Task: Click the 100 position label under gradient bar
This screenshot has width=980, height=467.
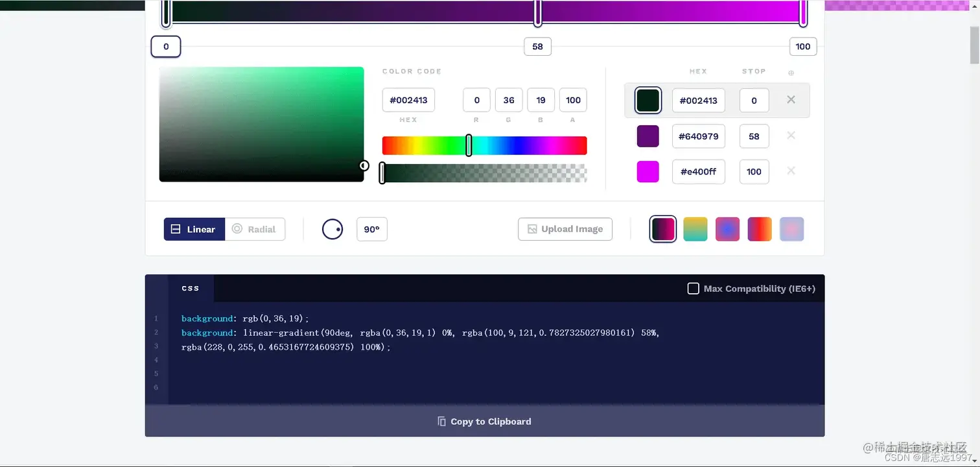Action: click(803, 47)
